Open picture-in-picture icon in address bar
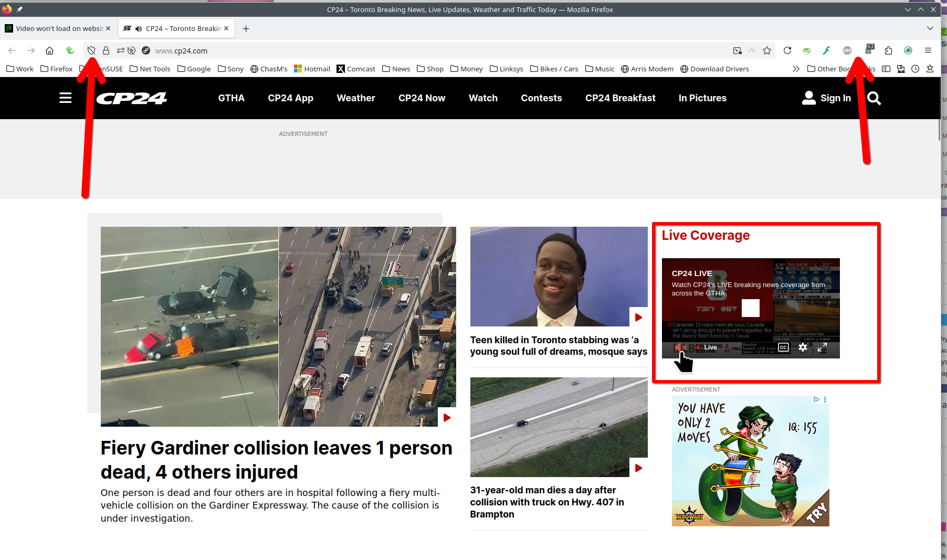Image resolution: width=947 pixels, height=560 pixels. 738,50
